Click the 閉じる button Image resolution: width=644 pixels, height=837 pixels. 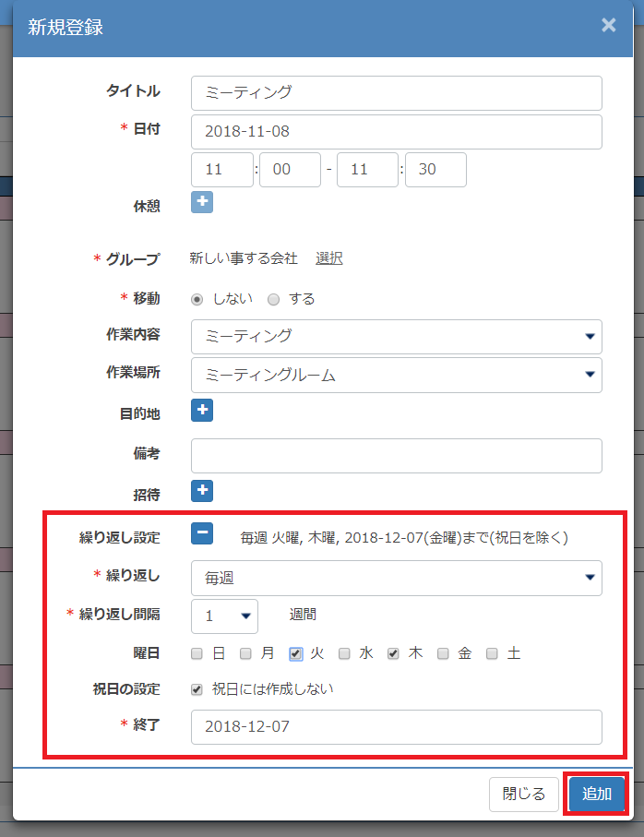(523, 795)
